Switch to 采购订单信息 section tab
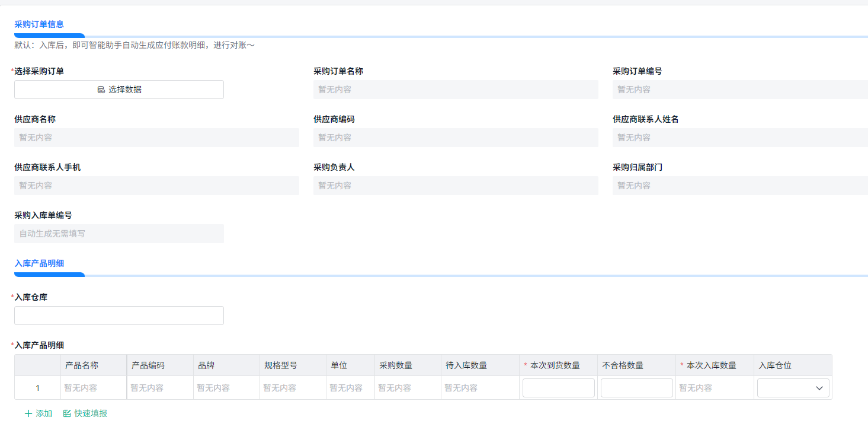The image size is (868, 433). pos(39,24)
